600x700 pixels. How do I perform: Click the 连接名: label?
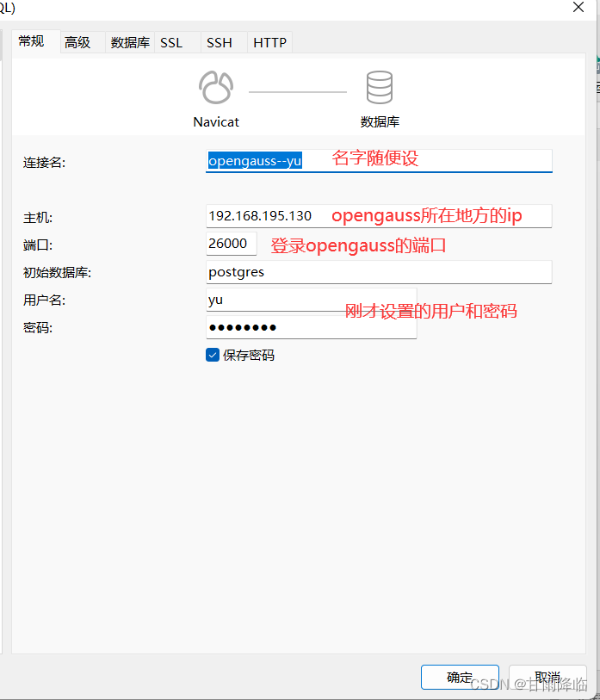pos(44,163)
